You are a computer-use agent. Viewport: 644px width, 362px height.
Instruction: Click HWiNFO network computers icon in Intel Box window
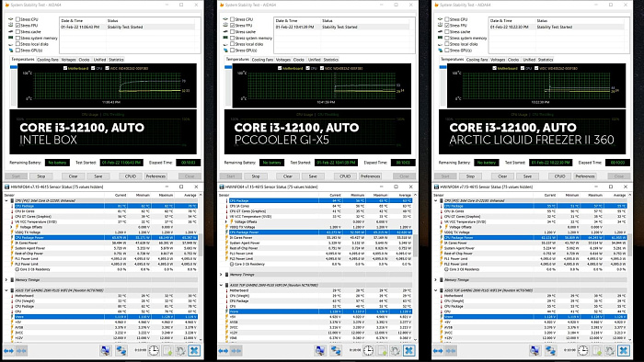tap(121, 351)
